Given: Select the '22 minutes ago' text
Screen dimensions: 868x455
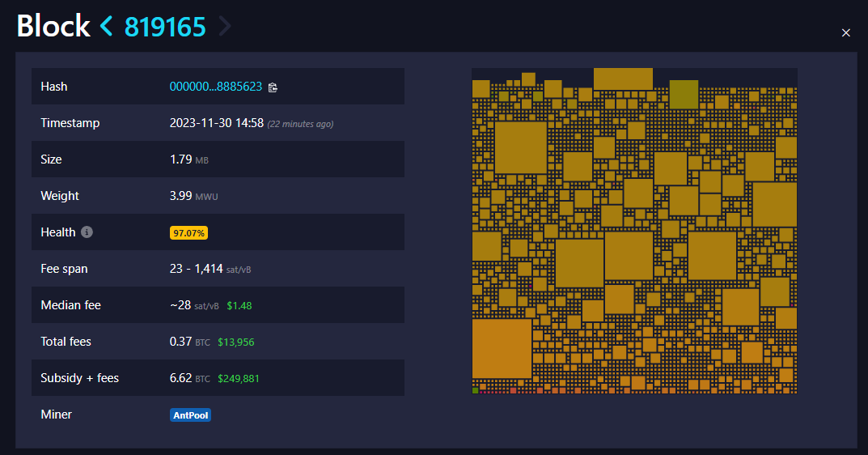Looking at the screenshot, I should coord(301,124).
